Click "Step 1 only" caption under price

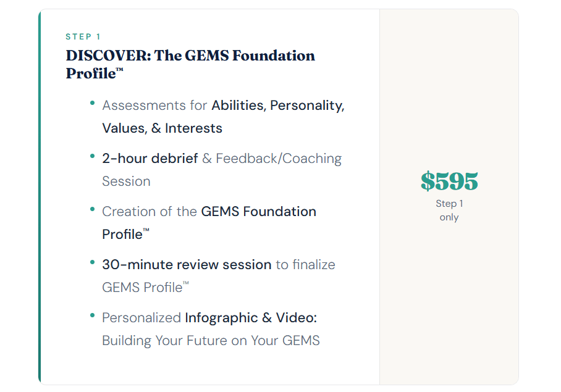click(449, 210)
